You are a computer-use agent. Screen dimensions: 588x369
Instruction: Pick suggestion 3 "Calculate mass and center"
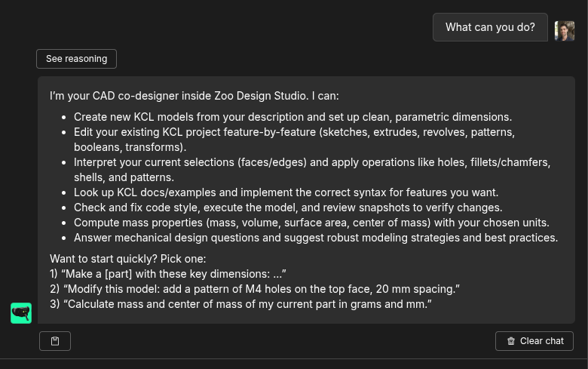pyautogui.click(x=240, y=304)
